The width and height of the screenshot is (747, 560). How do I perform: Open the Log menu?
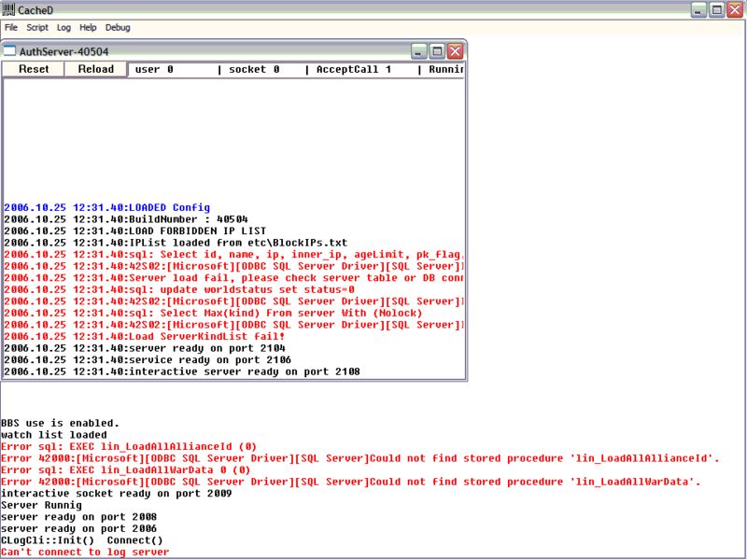point(63,28)
